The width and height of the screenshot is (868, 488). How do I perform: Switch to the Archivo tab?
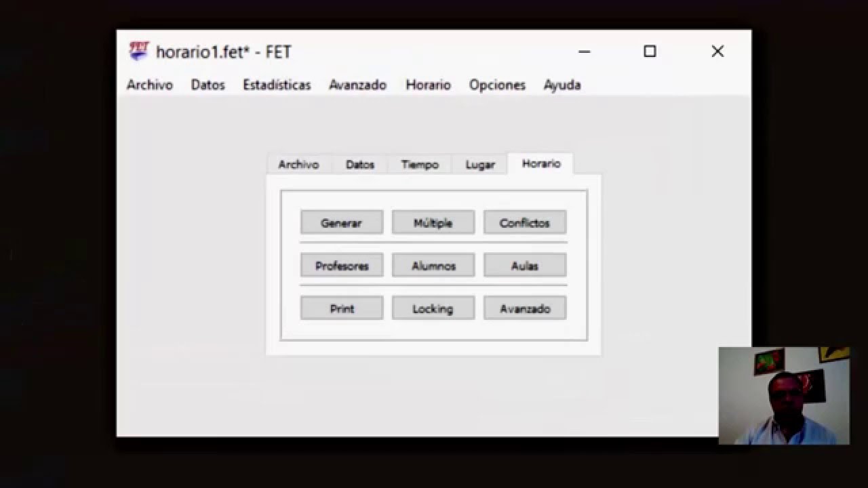(x=298, y=165)
